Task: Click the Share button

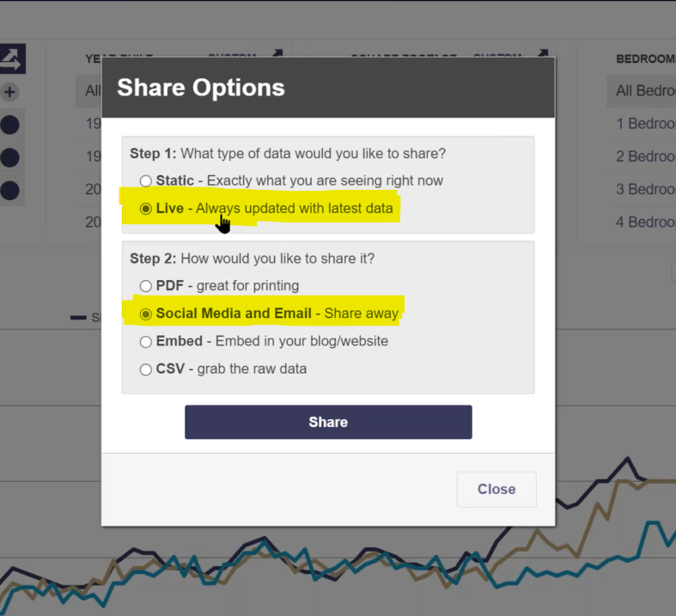Action: (328, 422)
